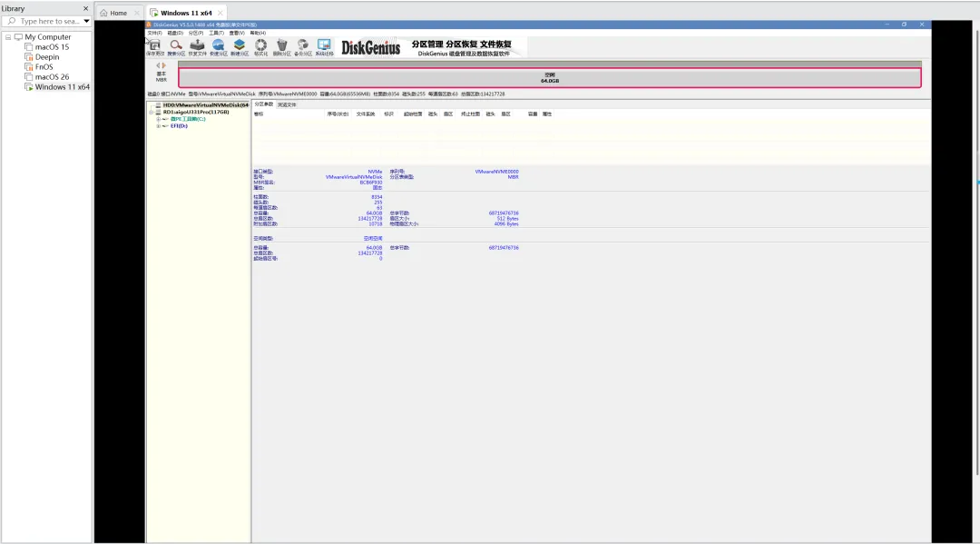
Task: Close the Home tab
Action: [x=137, y=13]
